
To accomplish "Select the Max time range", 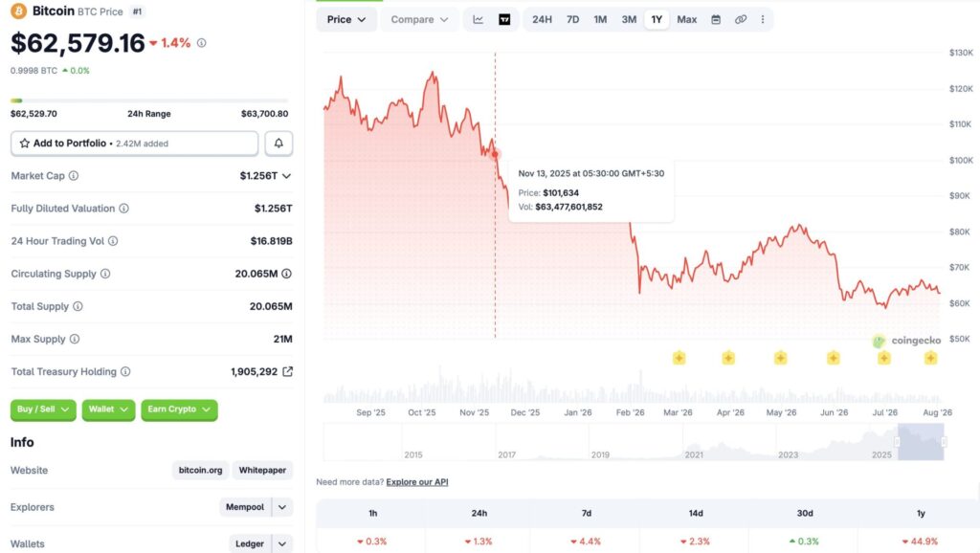I will tap(686, 19).
